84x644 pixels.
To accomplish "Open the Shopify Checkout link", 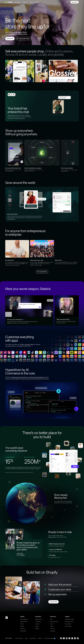I will 11,467.
